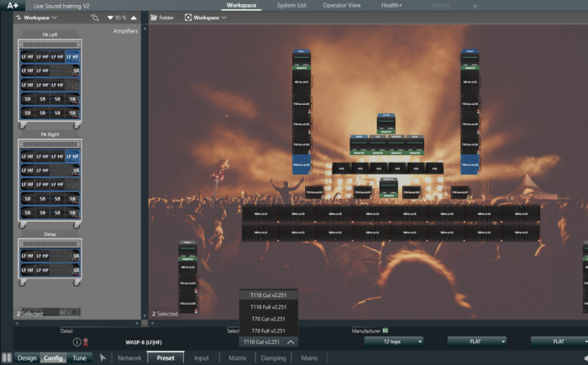588x365 pixels.
Task: Decrease amplifier panel zoom with down arrow
Action: (109, 17)
